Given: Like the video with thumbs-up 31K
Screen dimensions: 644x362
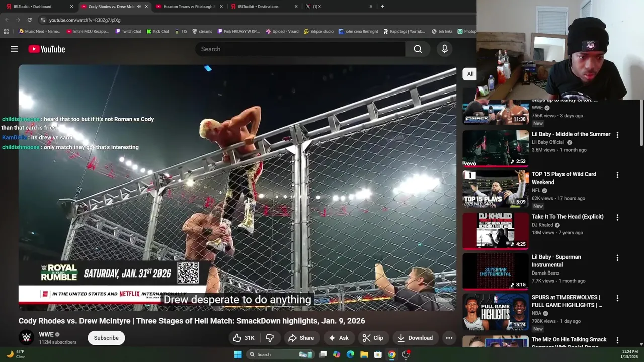Looking at the screenshot, I should point(244,338).
